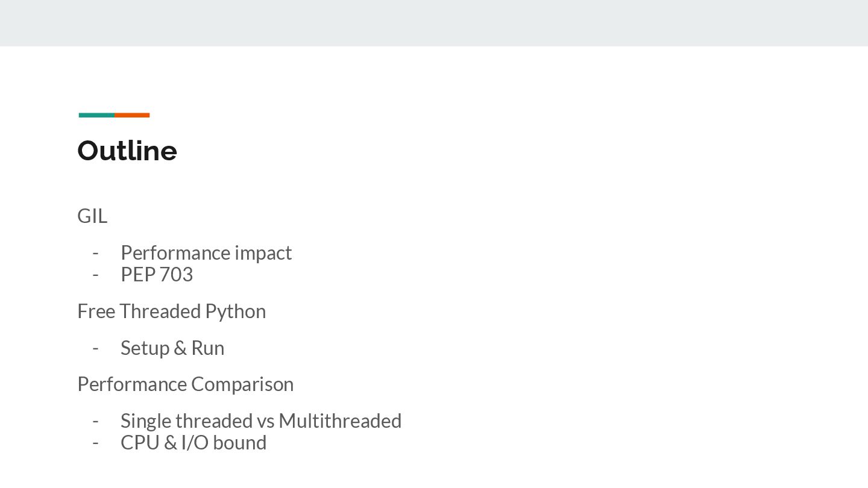Click the orange segment of the accent bar
This screenshot has height=488, width=868.
coord(132,115)
